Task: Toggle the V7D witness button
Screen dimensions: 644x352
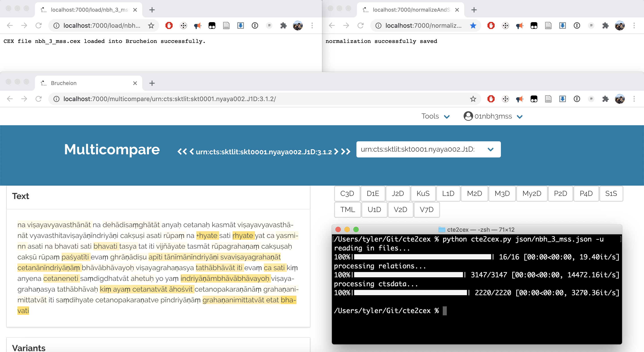Action: coord(426,210)
